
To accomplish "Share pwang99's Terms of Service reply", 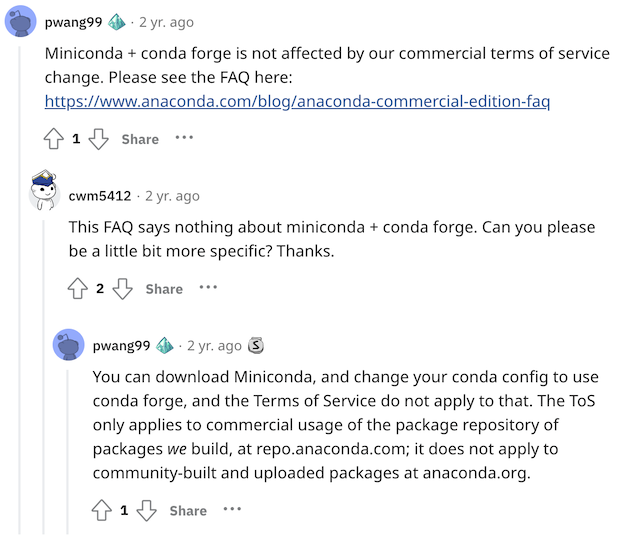I will click(x=188, y=510).
